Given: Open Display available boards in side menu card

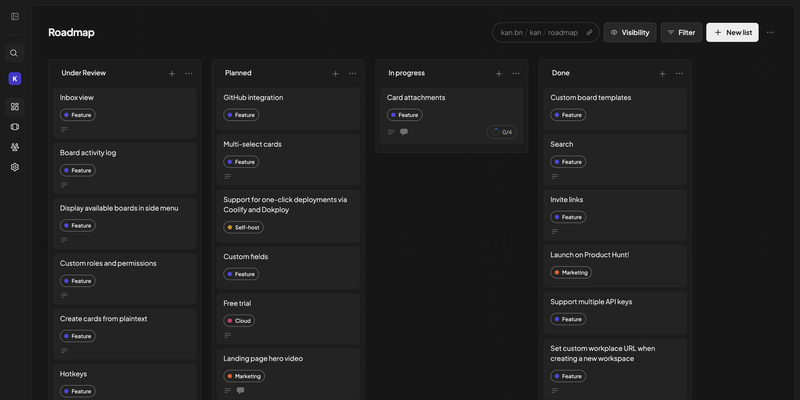Looking at the screenshot, I should tap(124, 223).
